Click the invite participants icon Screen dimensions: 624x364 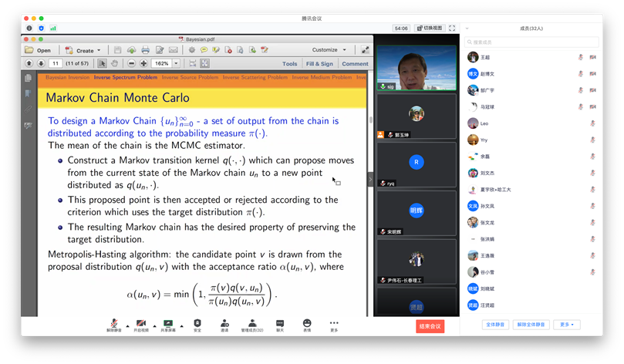[224, 323]
